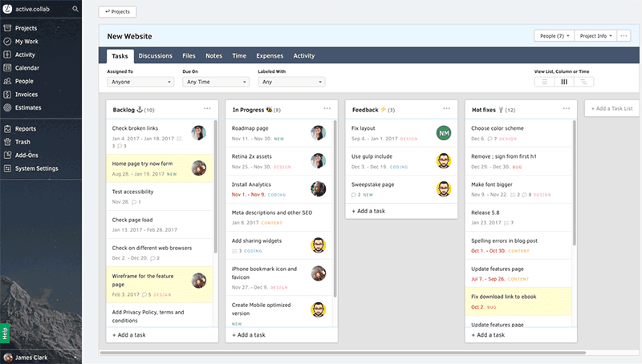Click the search magnifier icon in sidebar
This screenshot has height=364, width=642.
pos(75,9)
